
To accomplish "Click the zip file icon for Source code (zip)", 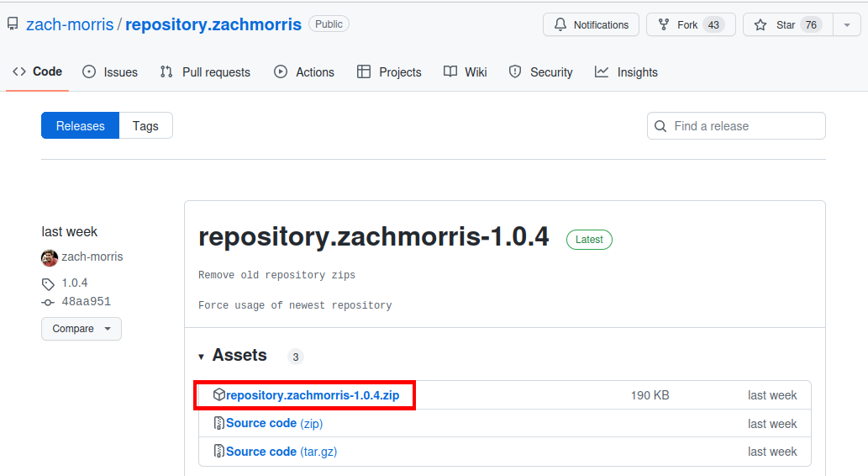I will [x=219, y=423].
